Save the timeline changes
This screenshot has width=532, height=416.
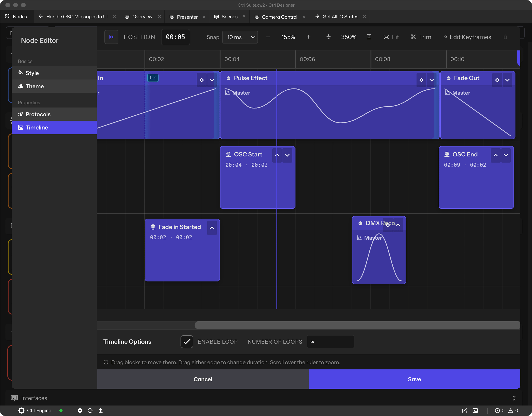[x=414, y=379]
